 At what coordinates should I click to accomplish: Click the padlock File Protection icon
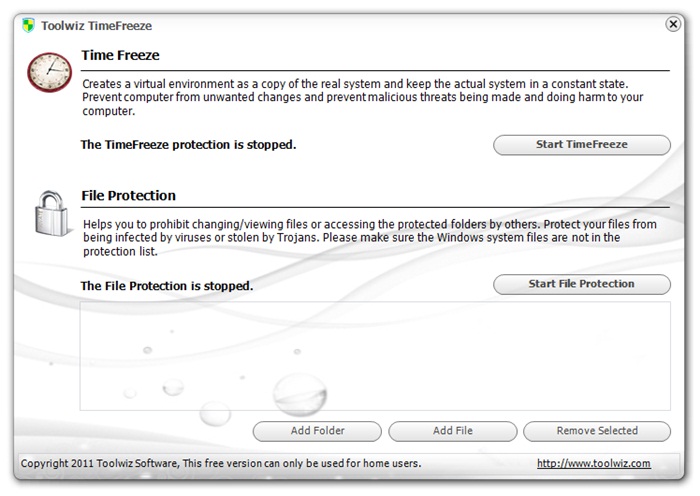coord(50,214)
